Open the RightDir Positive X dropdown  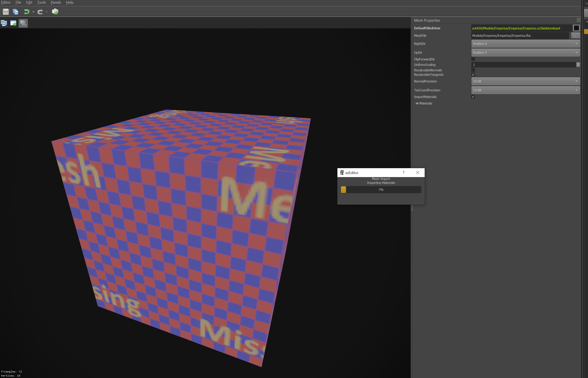(x=525, y=44)
